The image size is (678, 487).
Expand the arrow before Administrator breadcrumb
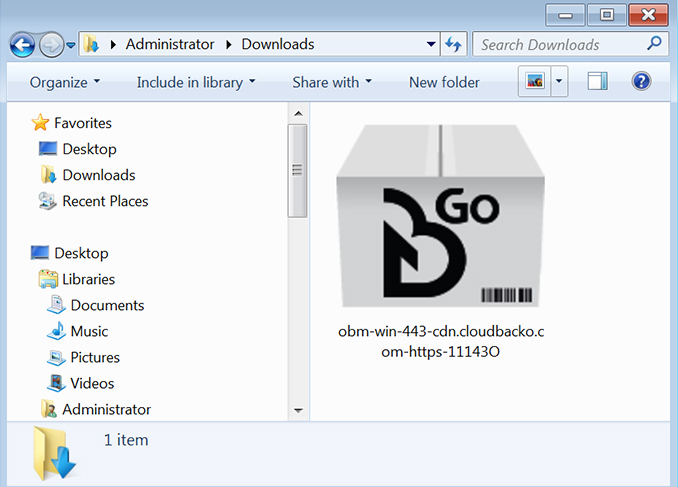pos(113,44)
